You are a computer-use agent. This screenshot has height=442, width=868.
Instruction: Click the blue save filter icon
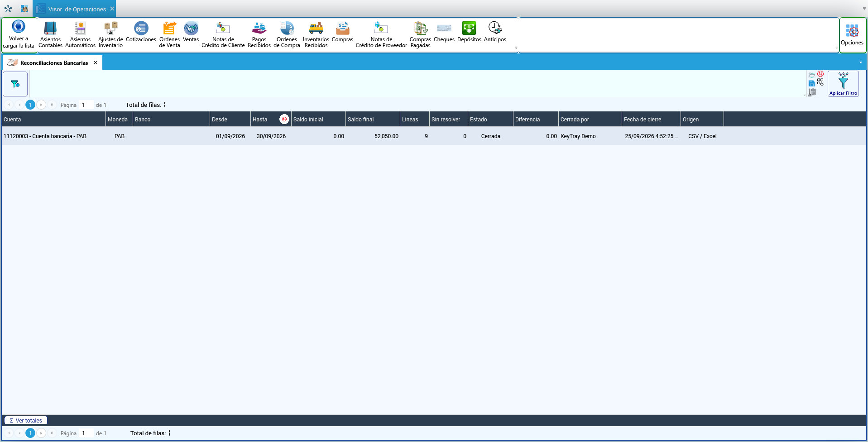pos(812,83)
